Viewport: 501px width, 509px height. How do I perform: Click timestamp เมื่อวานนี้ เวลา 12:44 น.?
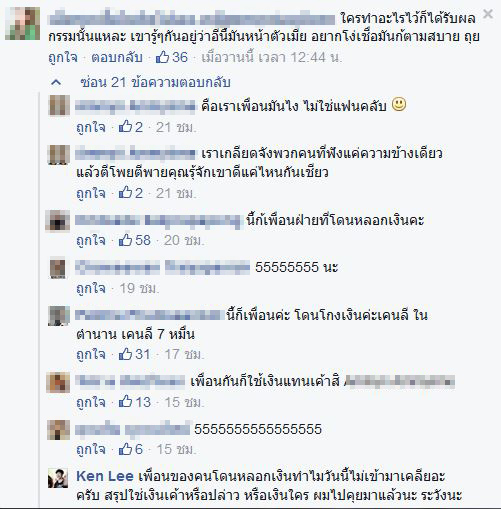(x=272, y=57)
